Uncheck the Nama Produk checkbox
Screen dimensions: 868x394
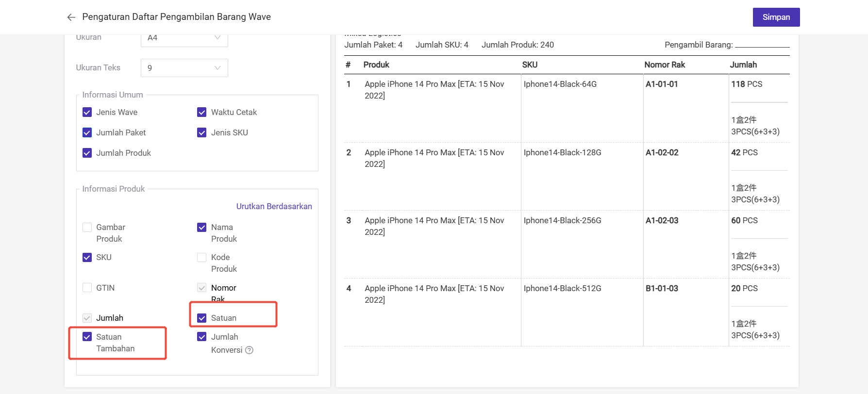click(202, 227)
